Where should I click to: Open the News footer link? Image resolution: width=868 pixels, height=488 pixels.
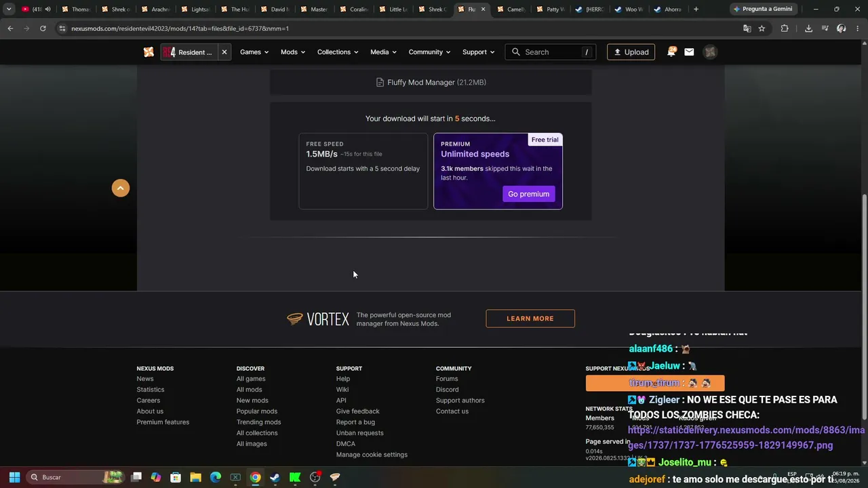coord(145,379)
